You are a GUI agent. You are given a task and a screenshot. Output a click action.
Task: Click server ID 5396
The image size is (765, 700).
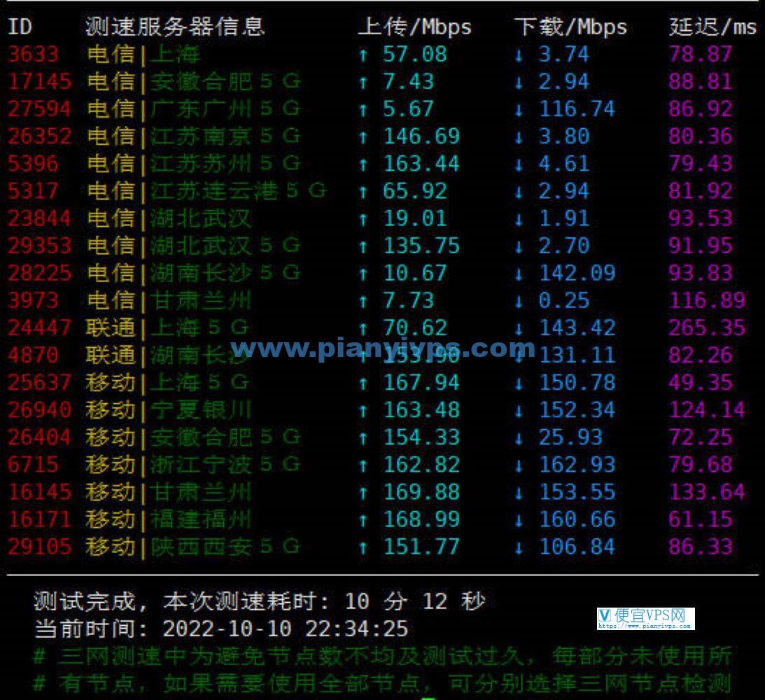[x=33, y=163]
